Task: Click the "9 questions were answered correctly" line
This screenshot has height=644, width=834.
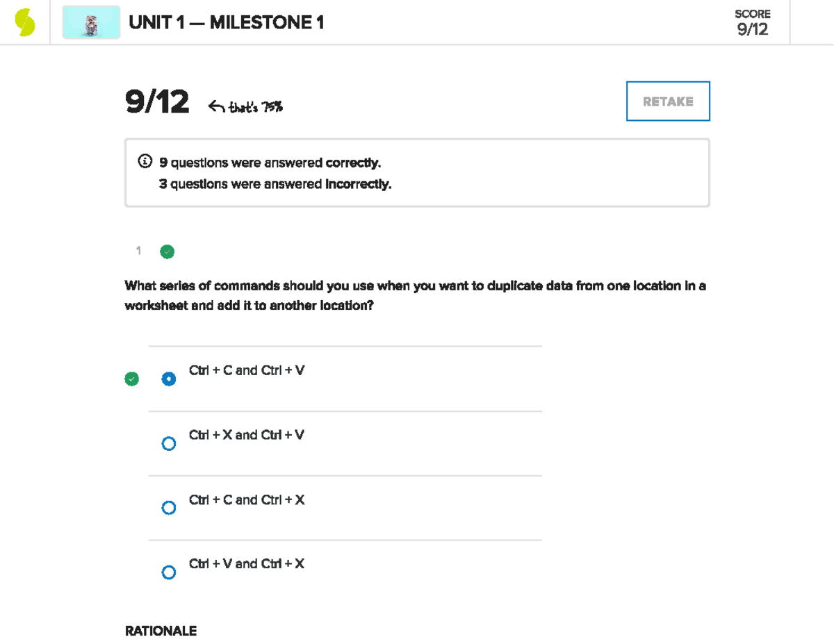Action: click(270, 163)
